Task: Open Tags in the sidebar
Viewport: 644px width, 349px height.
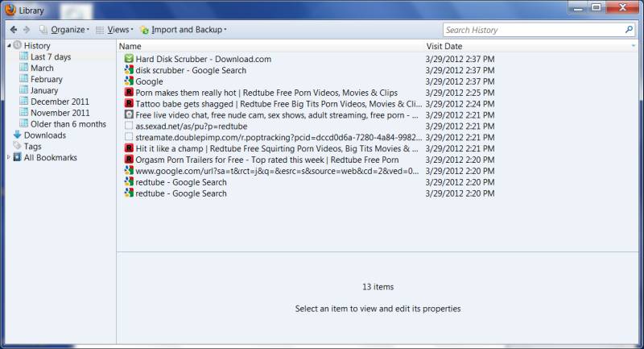Action: 32,147
